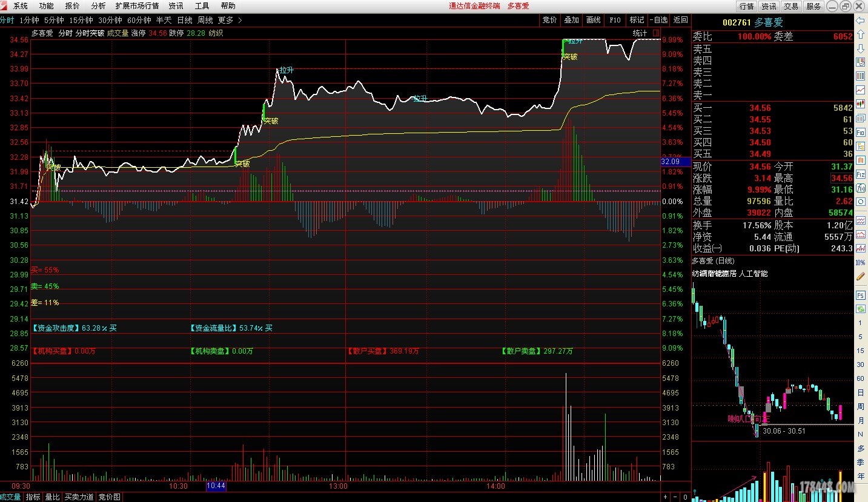Click the red wave chart sidebar icon
Viewport: 868px width, 502px height.
[860, 234]
